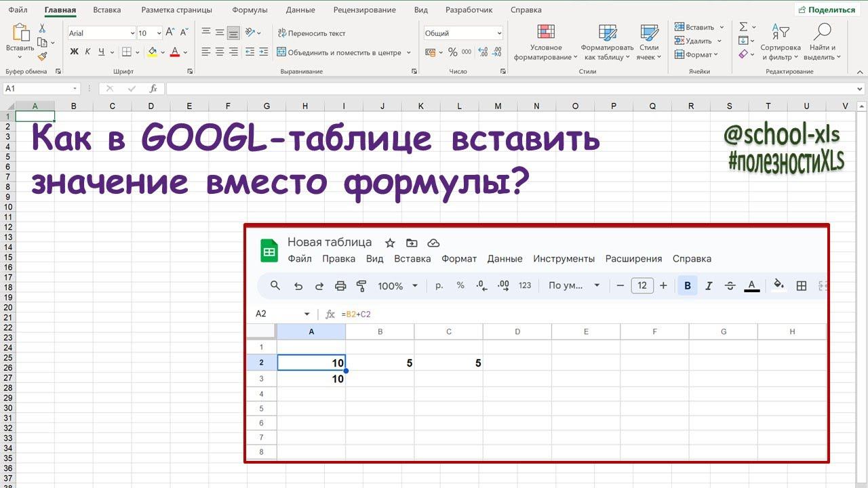Switch to the Рецензирование tab
This screenshot has width=868, height=488.
coord(365,10)
